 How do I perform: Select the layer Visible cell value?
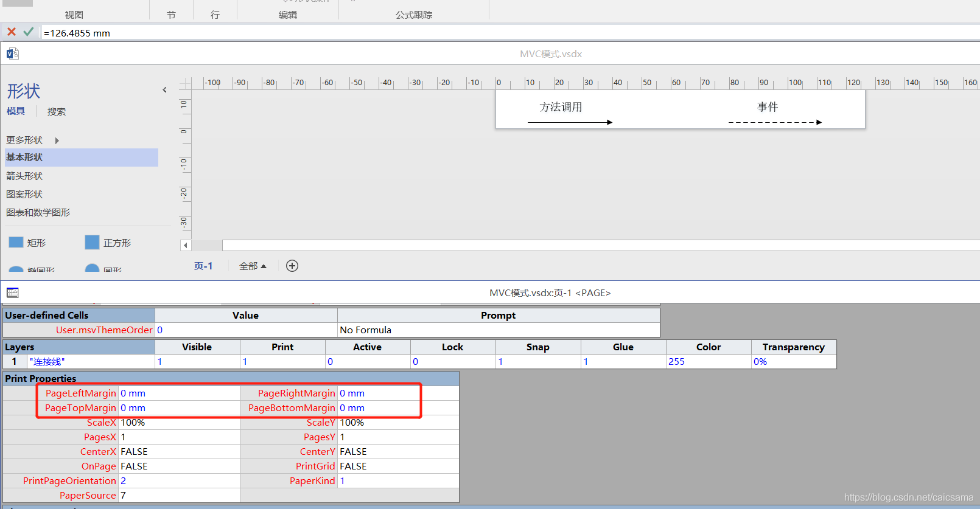(x=197, y=361)
